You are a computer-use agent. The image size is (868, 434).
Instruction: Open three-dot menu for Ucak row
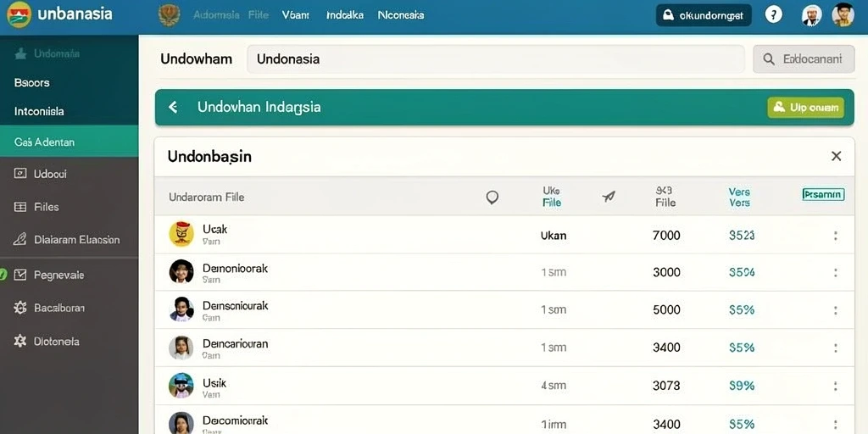835,236
